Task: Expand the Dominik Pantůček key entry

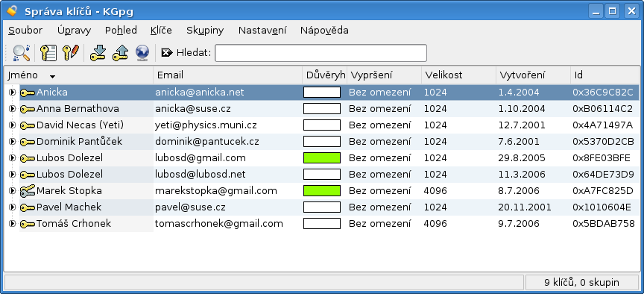Action: [12, 142]
